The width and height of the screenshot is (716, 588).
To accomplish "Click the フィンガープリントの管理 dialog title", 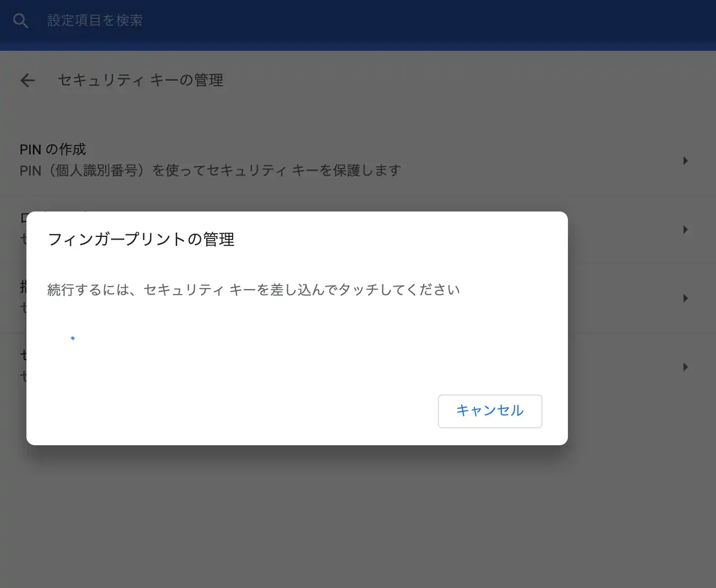I will (141, 240).
